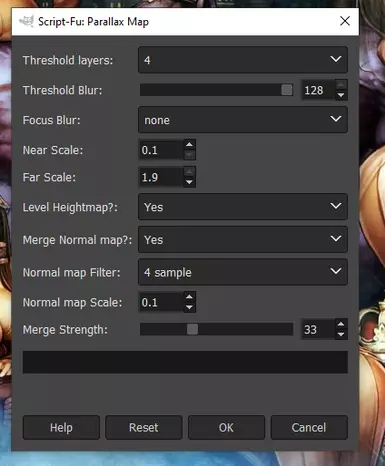The image size is (385, 466).
Task: Open the Threshold layers dropdown
Action: pos(243,60)
